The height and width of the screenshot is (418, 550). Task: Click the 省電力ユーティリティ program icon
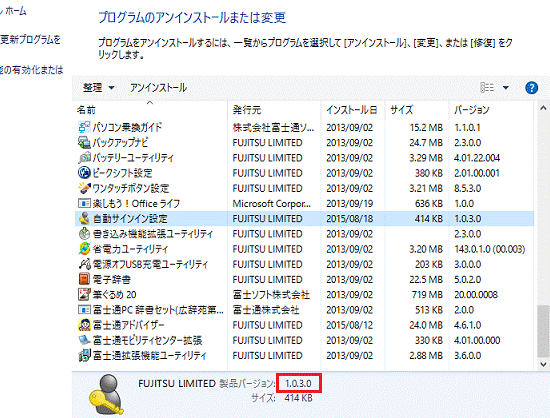pos(84,249)
